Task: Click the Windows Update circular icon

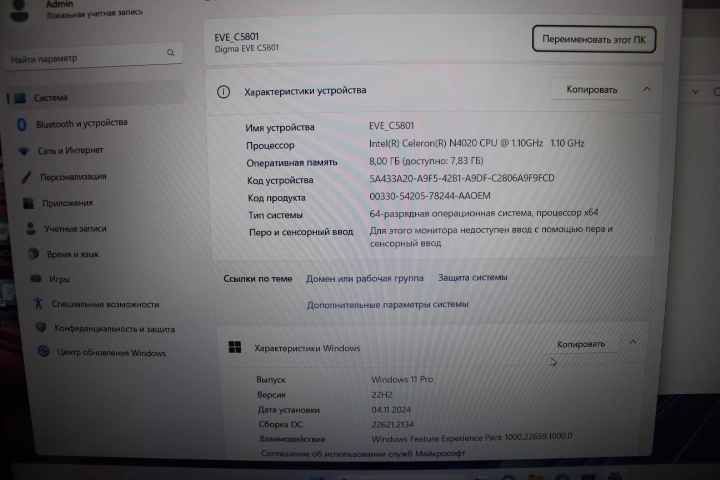Action: (x=44, y=351)
